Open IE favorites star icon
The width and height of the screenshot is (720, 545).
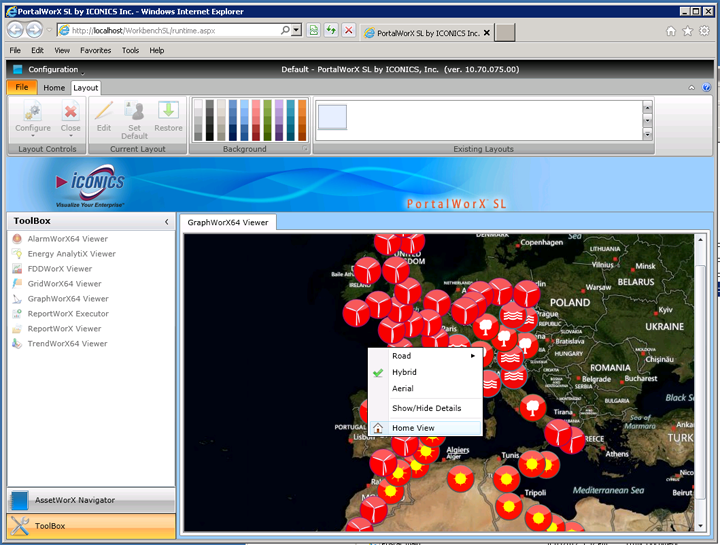688,31
